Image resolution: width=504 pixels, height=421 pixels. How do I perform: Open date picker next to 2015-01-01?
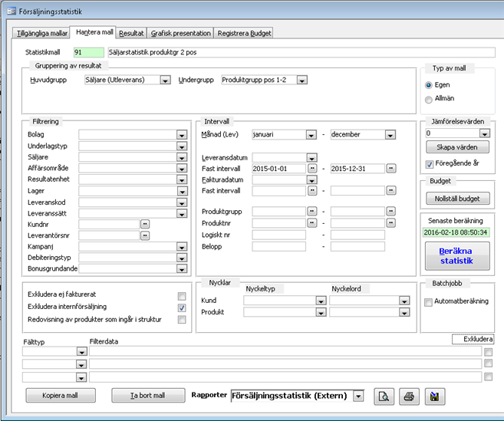pos(311,169)
